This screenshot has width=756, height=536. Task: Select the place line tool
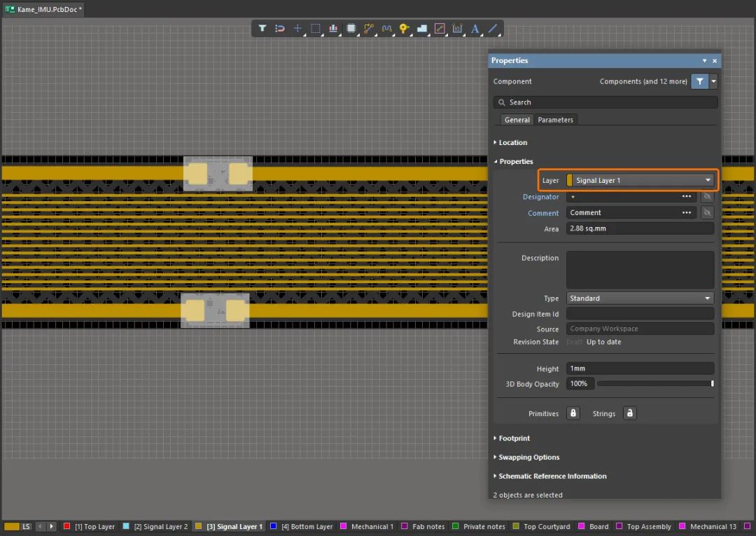493,29
